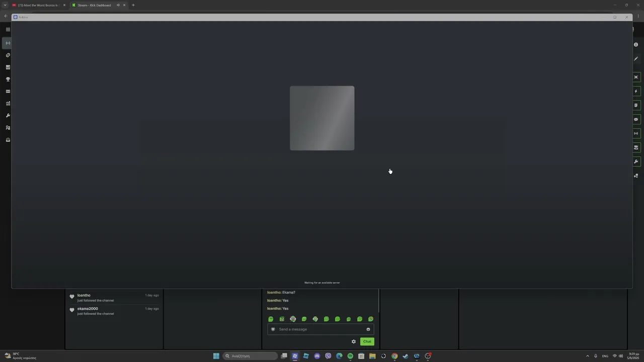
Task: Click the info icon on Kick's right edge
Action: [x=636, y=45]
